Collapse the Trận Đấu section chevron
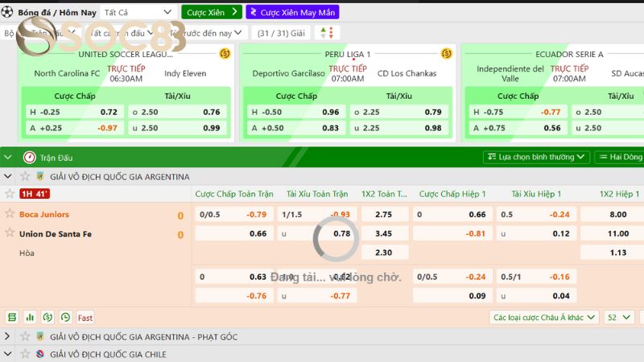The image size is (644, 362). (8, 157)
